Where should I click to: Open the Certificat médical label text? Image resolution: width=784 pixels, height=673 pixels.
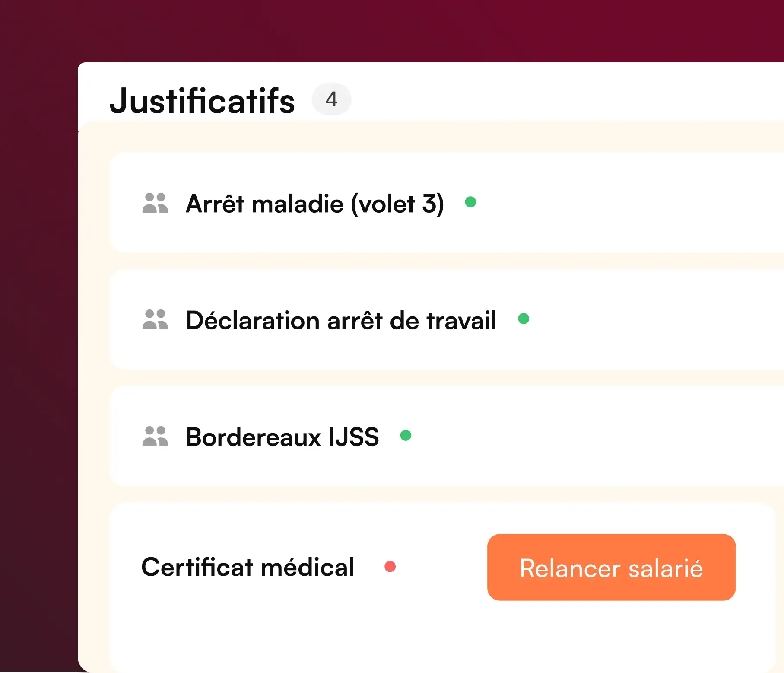click(248, 567)
